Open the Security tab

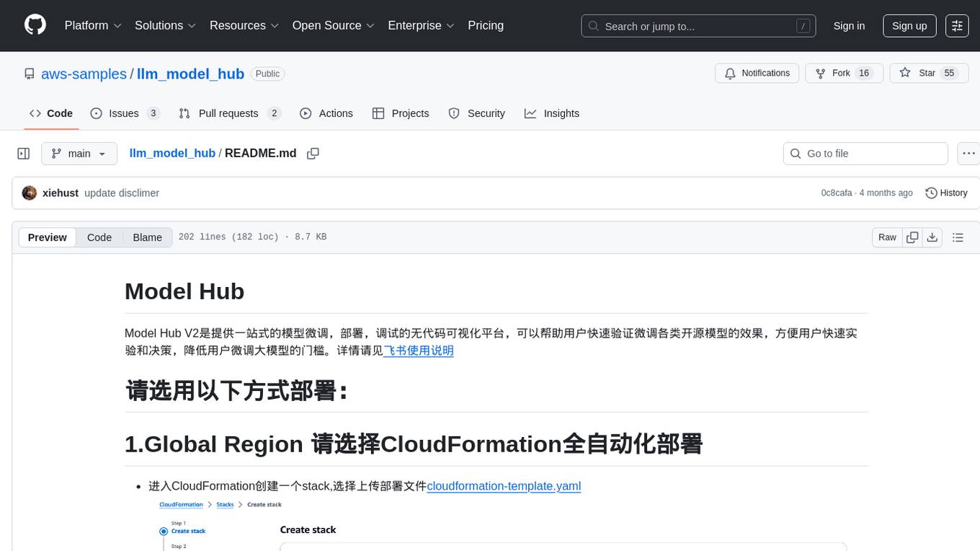click(477, 113)
